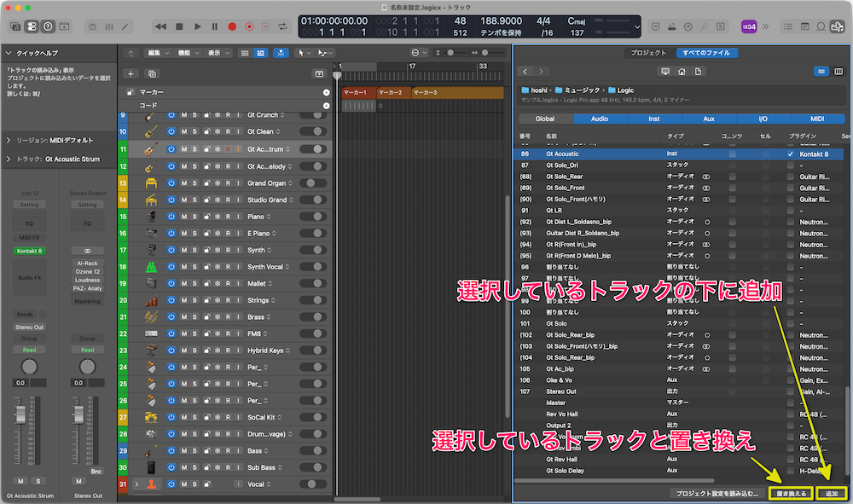
Task: Go to Home folder in file browser
Action: (x=682, y=72)
